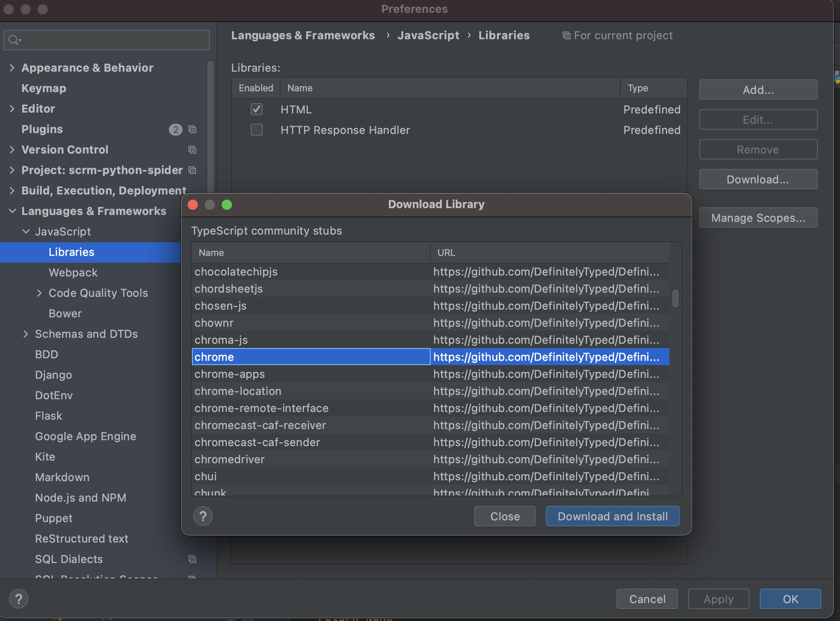This screenshot has height=621, width=840.
Task: Open the Flask settings page
Action: 49,416
